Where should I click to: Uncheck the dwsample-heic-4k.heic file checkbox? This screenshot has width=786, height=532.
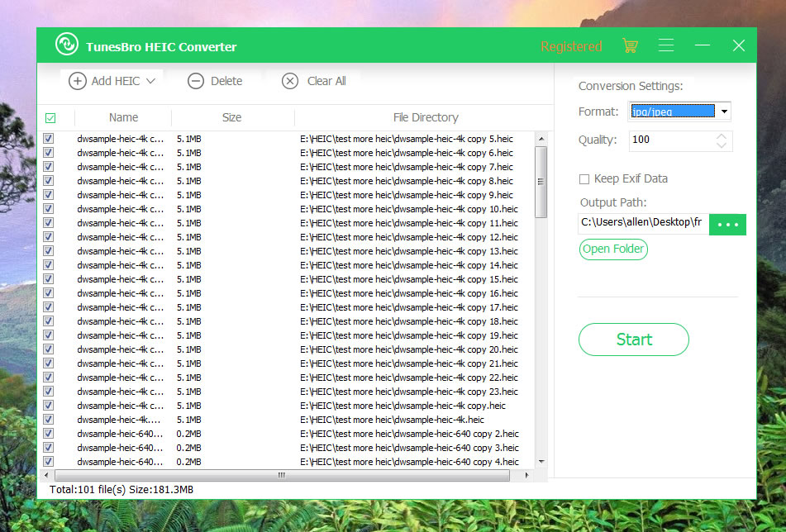[48, 420]
